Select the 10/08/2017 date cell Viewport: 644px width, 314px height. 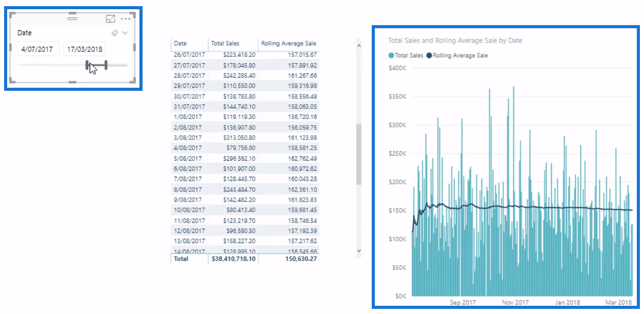(x=189, y=210)
